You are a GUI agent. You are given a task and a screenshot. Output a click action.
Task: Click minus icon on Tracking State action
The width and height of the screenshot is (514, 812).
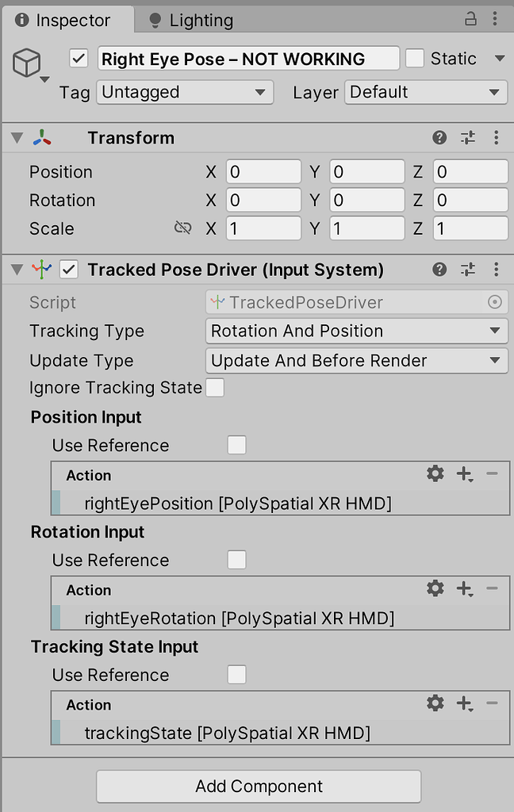[491, 703]
